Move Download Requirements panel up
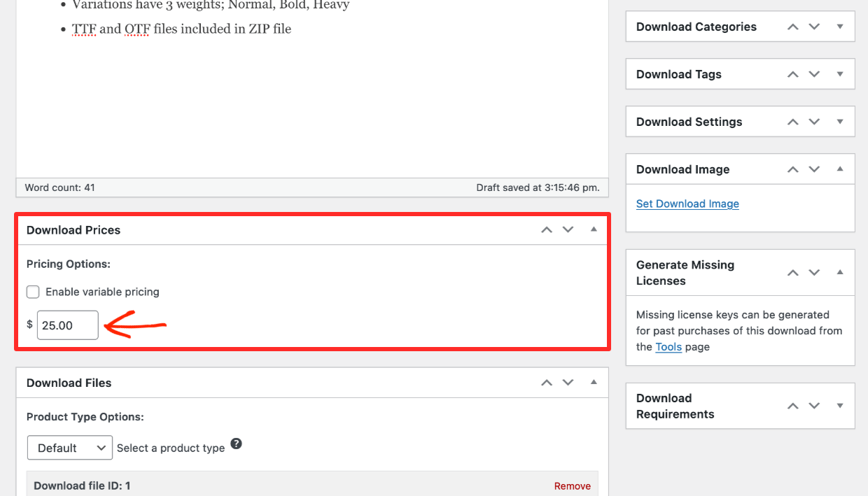The image size is (868, 496). tap(792, 406)
